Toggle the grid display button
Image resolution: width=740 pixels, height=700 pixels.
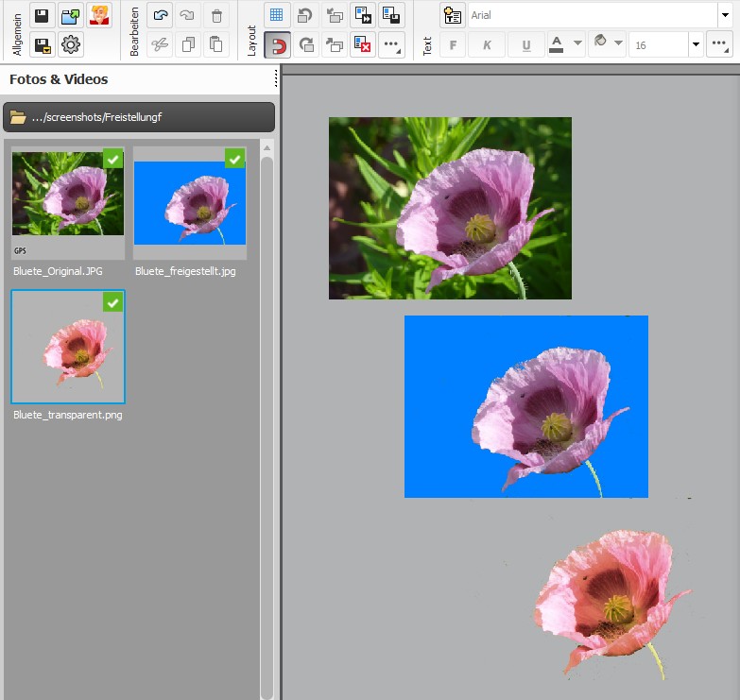coord(277,15)
